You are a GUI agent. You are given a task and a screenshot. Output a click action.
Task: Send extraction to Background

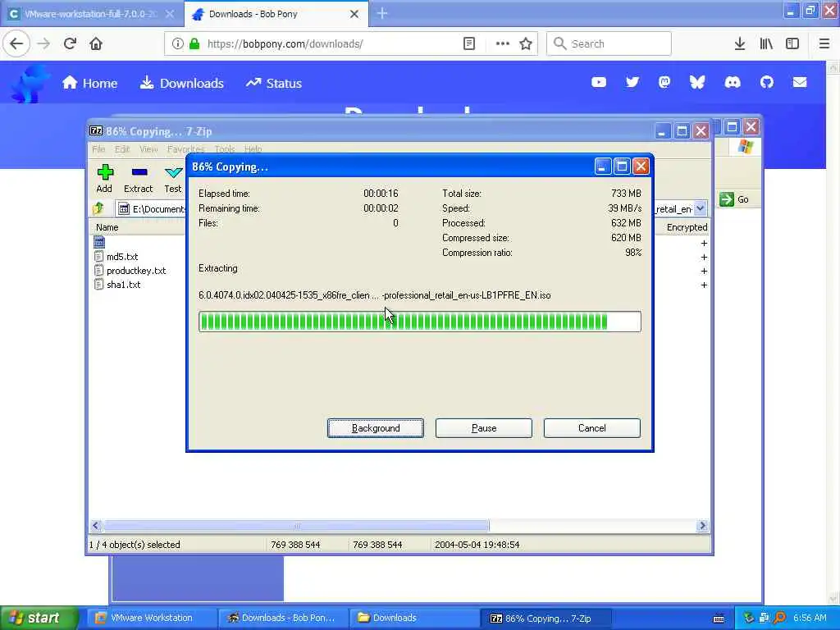(x=376, y=428)
